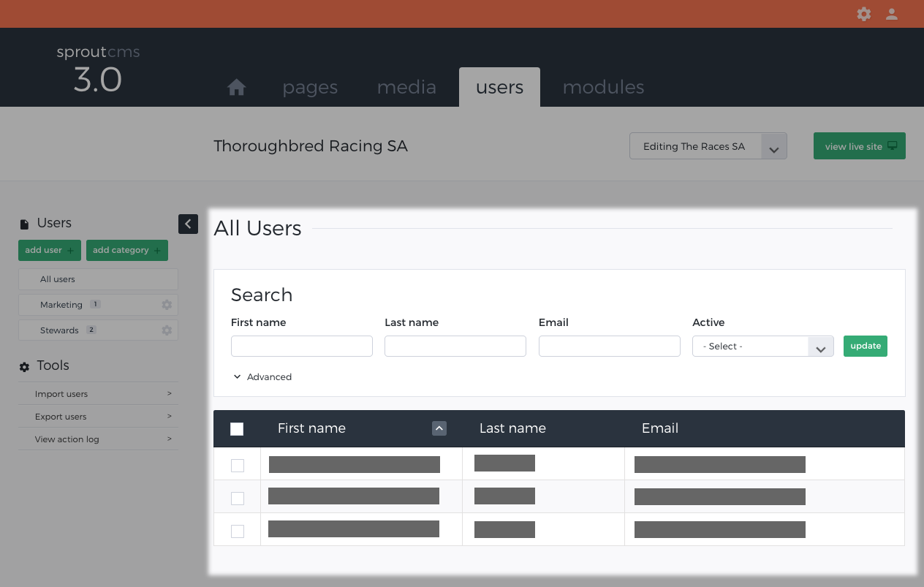The width and height of the screenshot is (924, 587).
Task: Switch to the modules tab
Action: [603, 88]
